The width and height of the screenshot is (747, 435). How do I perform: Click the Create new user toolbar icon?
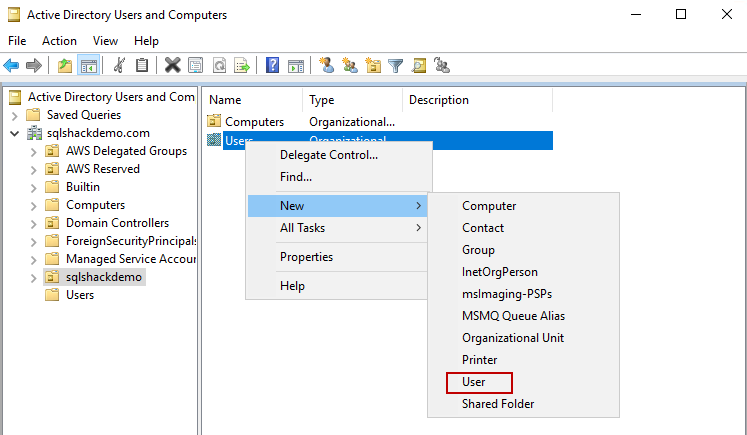coord(326,66)
